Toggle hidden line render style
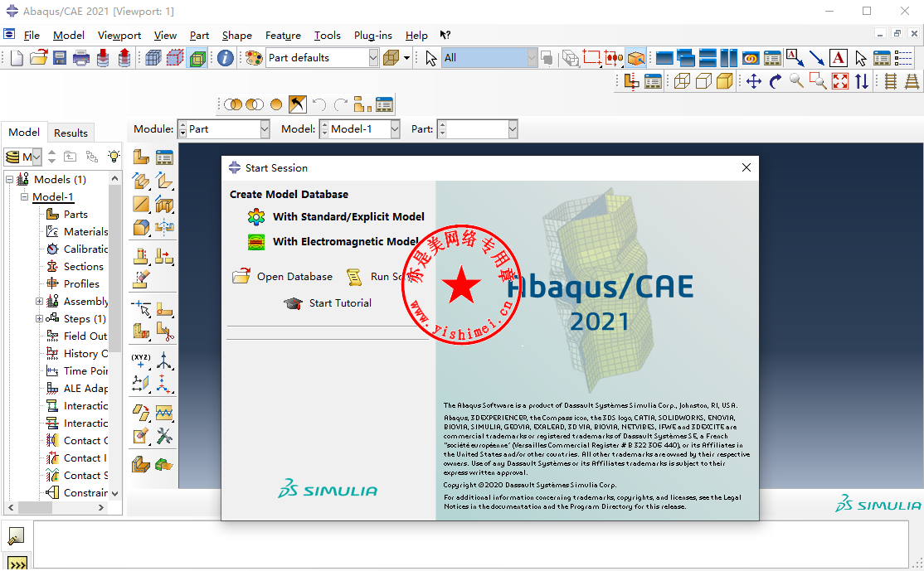This screenshot has width=924, height=571. (703, 81)
